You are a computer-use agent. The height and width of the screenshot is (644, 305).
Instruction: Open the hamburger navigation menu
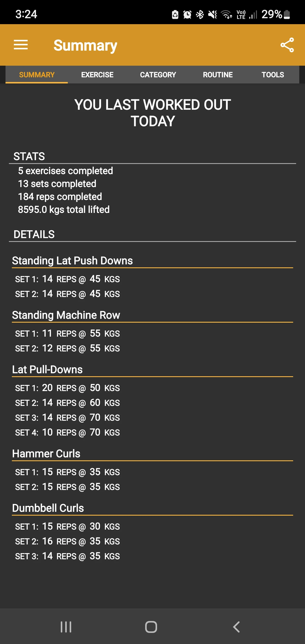coord(21,45)
